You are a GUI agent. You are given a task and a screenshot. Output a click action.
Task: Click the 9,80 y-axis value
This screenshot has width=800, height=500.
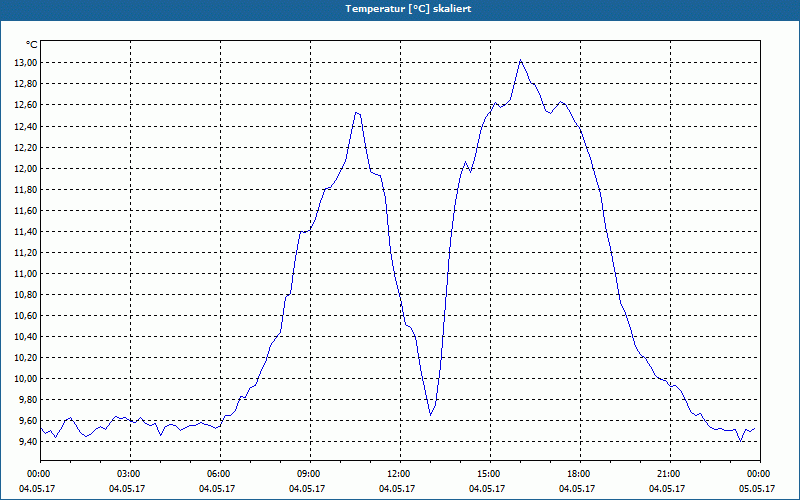(29, 399)
